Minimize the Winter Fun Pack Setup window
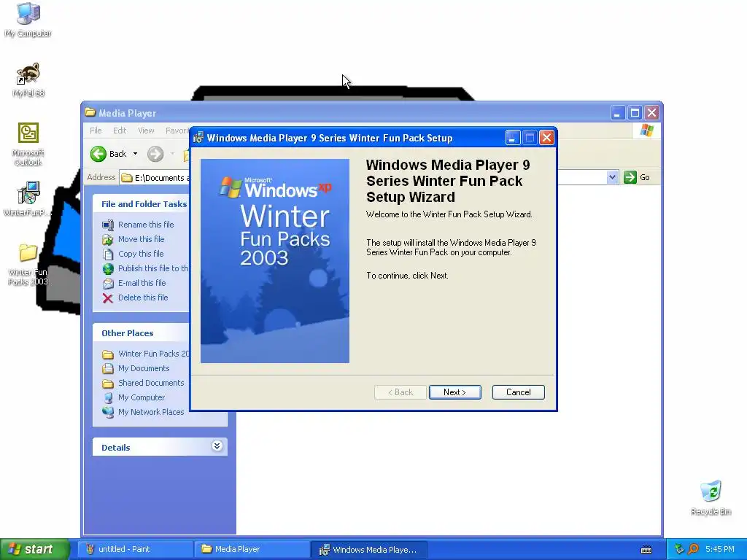The height and width of the screenshot is (560, 747). pos(512,138)
